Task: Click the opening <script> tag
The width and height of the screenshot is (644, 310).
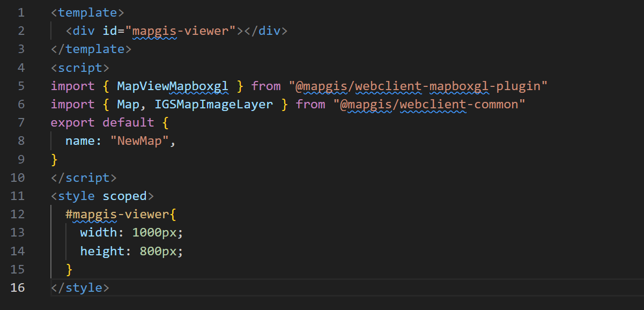Action: [x=80, y=68]
